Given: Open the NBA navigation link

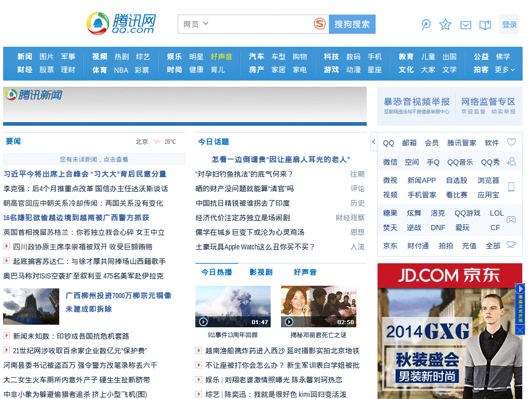Looking at the screenshot, I should point(121,70).
